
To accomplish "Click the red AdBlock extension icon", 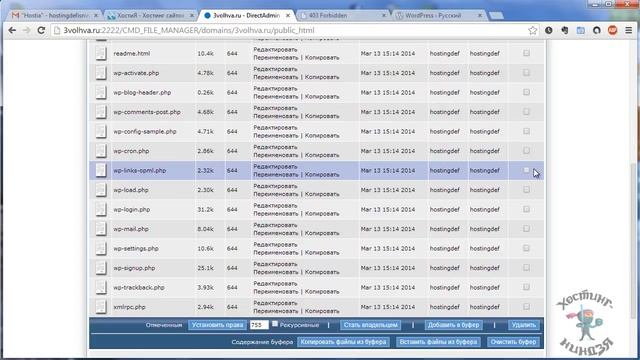I will tap(613, 30).
